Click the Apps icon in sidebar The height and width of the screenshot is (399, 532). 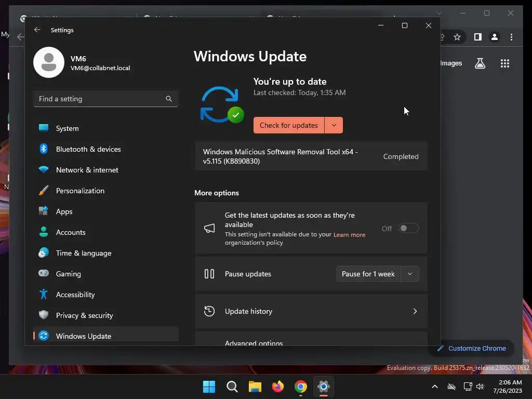point(44,211)
